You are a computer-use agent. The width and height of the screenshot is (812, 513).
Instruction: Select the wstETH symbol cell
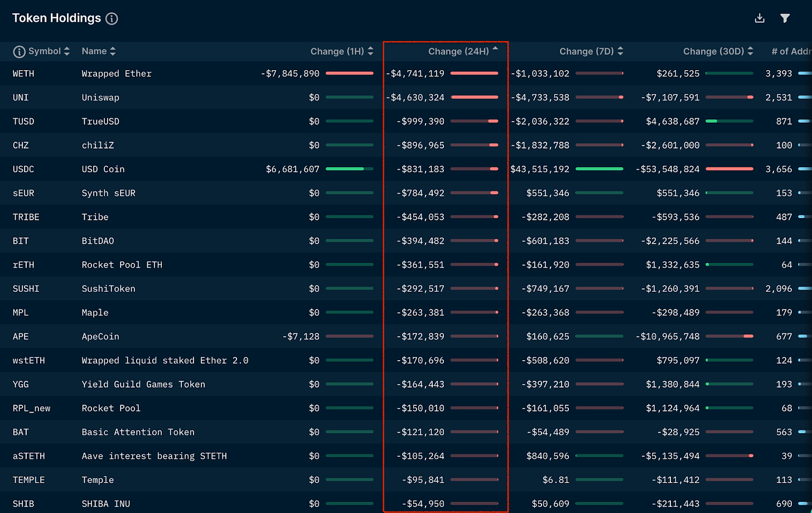point(29,361)
